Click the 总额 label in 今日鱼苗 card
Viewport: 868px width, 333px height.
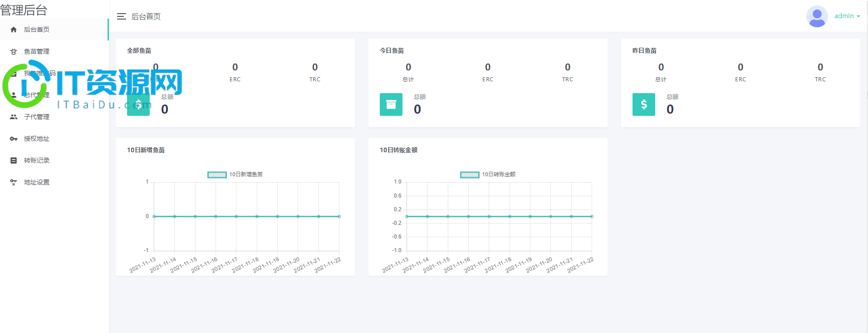pyautogui.click(x=420, y=97)
